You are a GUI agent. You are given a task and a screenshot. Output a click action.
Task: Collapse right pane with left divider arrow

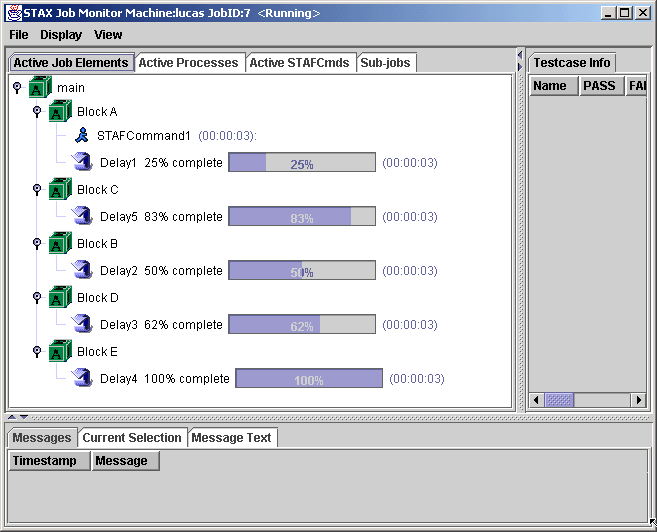click(x=520, y=55)
